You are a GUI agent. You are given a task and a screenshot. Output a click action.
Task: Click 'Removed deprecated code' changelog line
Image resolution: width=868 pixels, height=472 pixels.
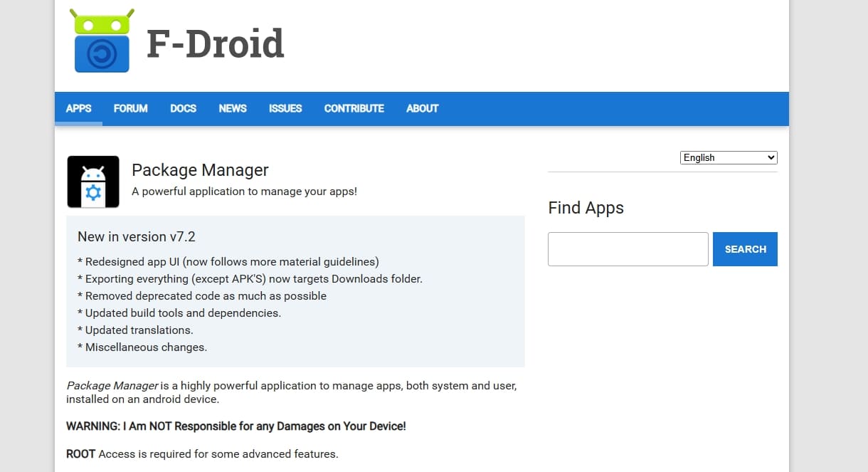click(x=202, y=296)
